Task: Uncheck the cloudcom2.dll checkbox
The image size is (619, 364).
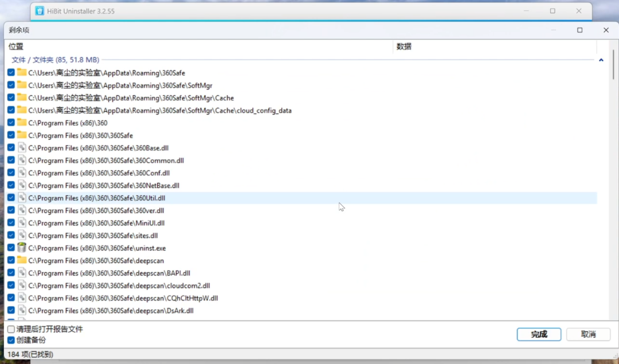Action: pyautogui.click(x=11, y=285)
